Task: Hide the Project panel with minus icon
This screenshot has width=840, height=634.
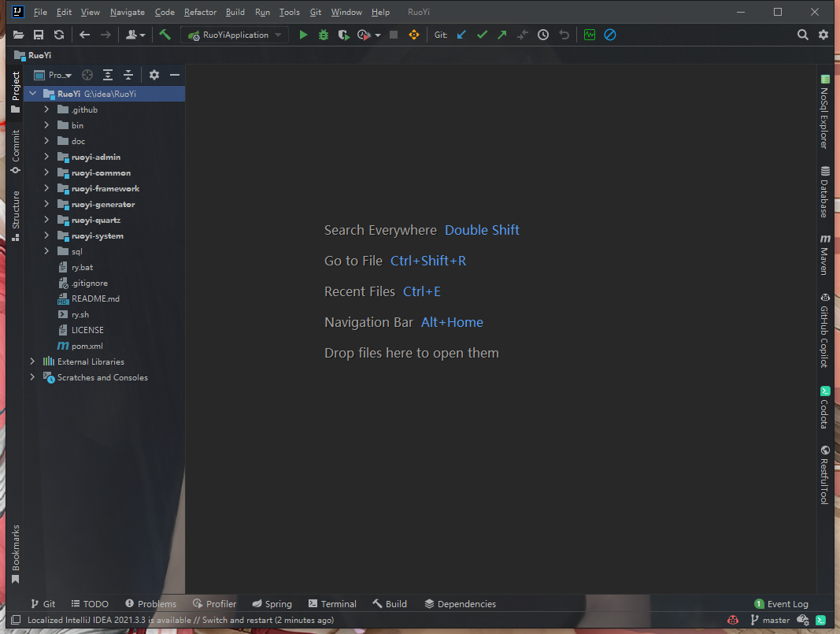Action: point(175,75)
